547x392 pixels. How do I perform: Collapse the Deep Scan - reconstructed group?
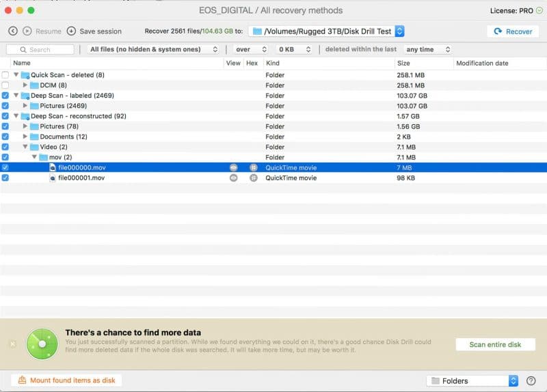(x=16, y=115)
